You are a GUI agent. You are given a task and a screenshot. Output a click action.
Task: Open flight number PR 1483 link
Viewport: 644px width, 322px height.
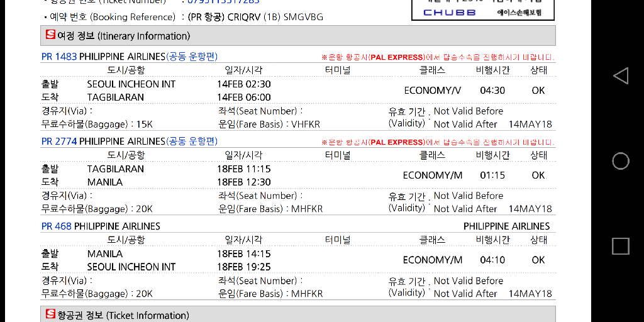point(58,57)
